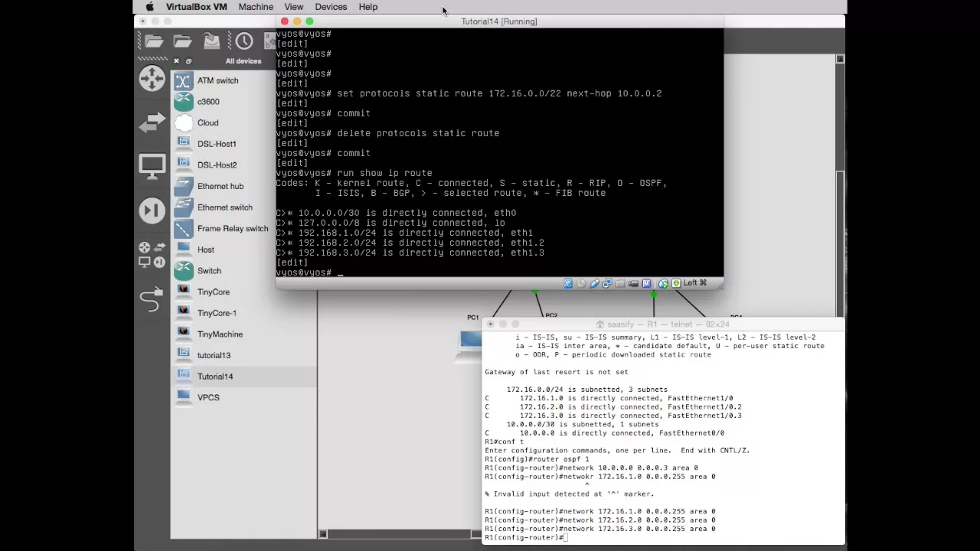Click VirtualBox virtualization features icon
This screenshot has width=980, height=551.
coord(646,283)
